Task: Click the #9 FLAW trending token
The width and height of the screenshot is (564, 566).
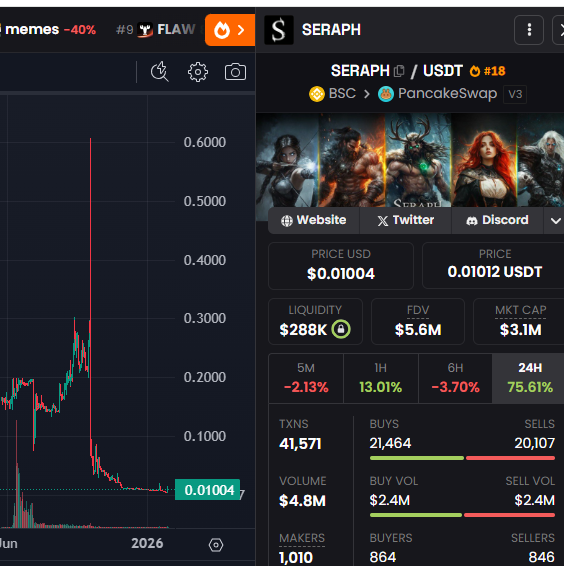Action: (156, 30)
